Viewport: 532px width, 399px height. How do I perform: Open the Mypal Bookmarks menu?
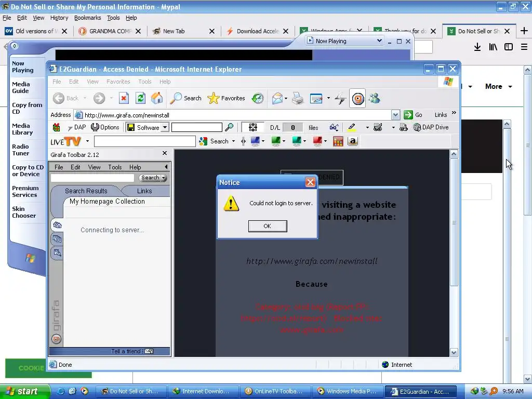click(87, 18)
